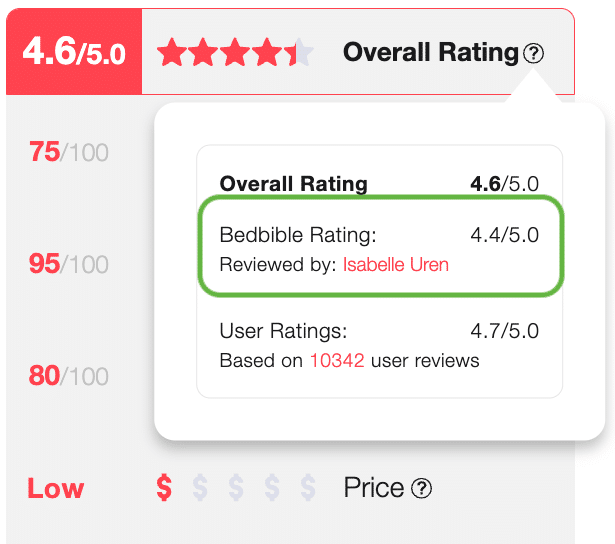615x544 pixels.
Task: Click the fifth greyed-out star
Action: [303, 53]
